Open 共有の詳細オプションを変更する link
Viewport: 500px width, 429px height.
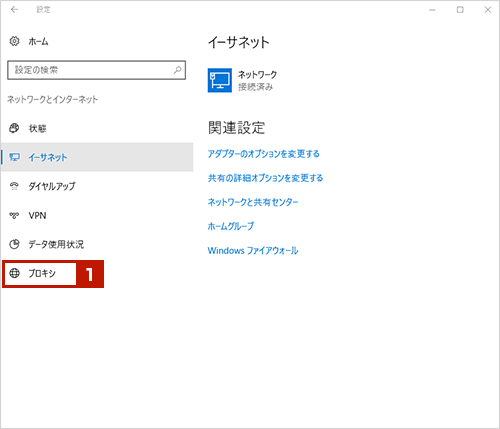point(265,178)
